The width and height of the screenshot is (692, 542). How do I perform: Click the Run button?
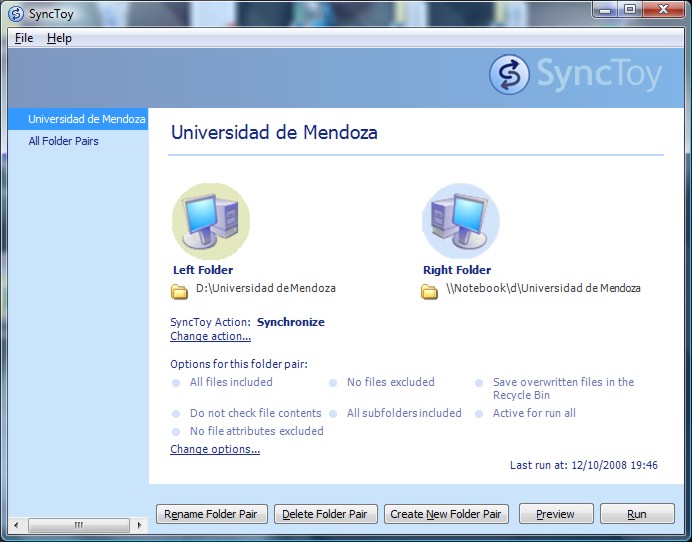click(x=637, y=514)
